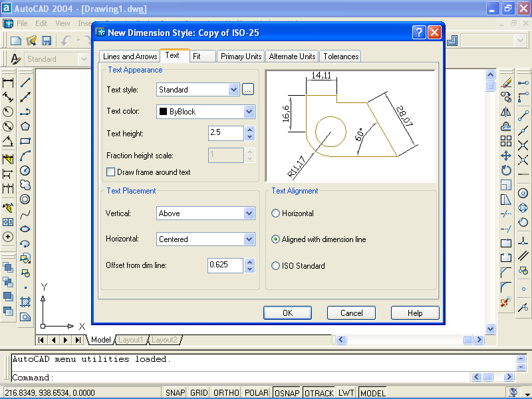Toggle ORTHO mode in status bar
532x399 pixels.
(x=226, y=393)
